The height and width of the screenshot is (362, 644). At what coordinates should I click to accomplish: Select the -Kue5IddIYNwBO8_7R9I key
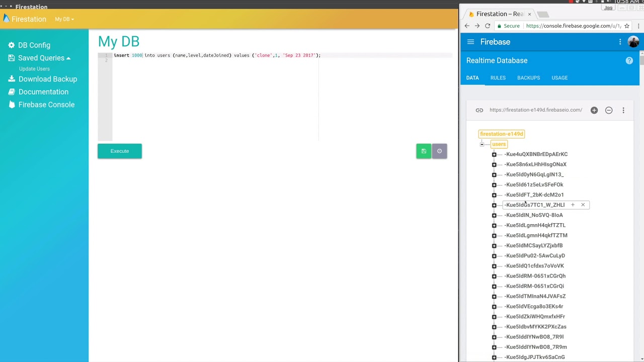coord(534,337)
